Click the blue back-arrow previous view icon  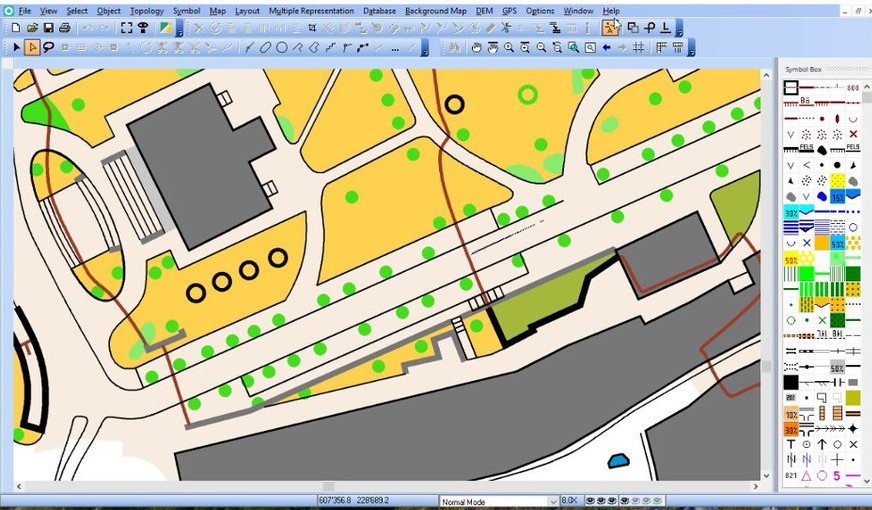(606, 47)
